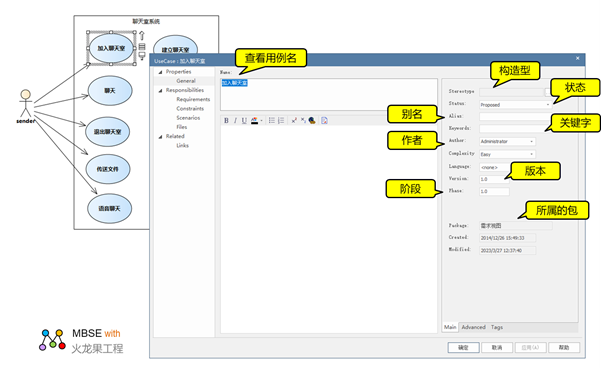This screenshot has width=601, height=368.
Task: Click the list icon beside the 加入聊天室 use case
Action: click(x=142, y=47)
